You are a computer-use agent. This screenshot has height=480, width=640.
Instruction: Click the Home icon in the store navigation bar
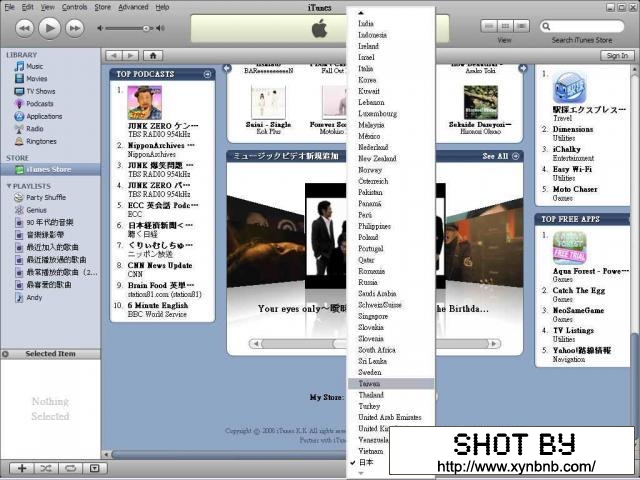(x=153, y=56)
